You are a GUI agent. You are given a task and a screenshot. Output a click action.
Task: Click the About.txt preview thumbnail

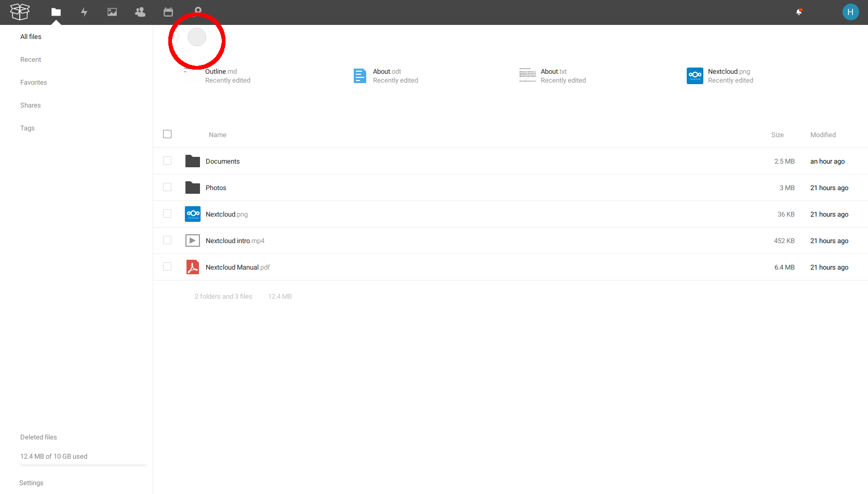[528, 76]
